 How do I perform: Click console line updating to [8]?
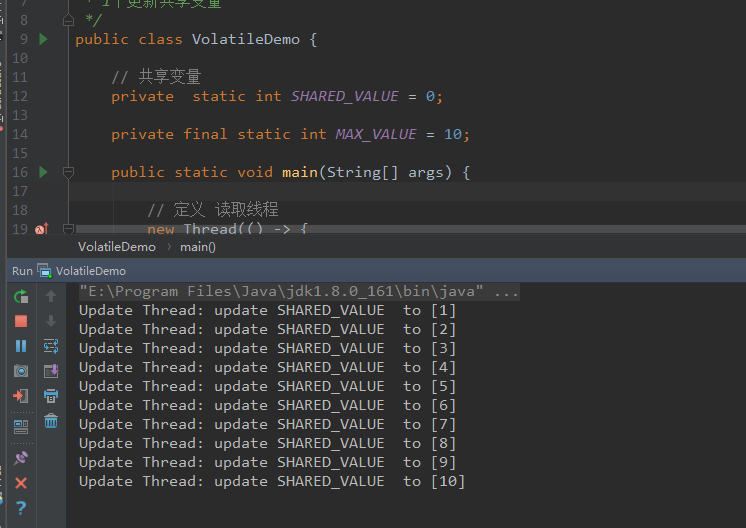pyautogui.click(x=267, y=444)
